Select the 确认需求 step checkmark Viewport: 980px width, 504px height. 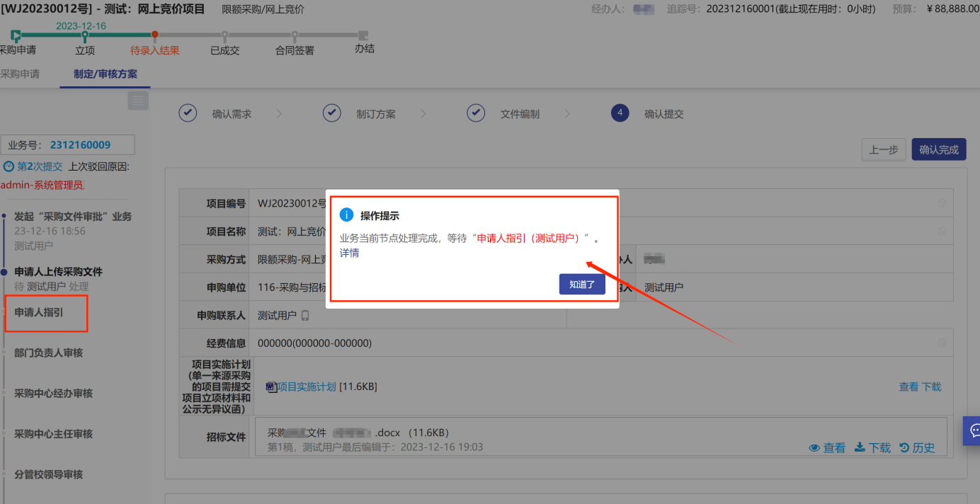pyautogui.click(x=188, y=113)
